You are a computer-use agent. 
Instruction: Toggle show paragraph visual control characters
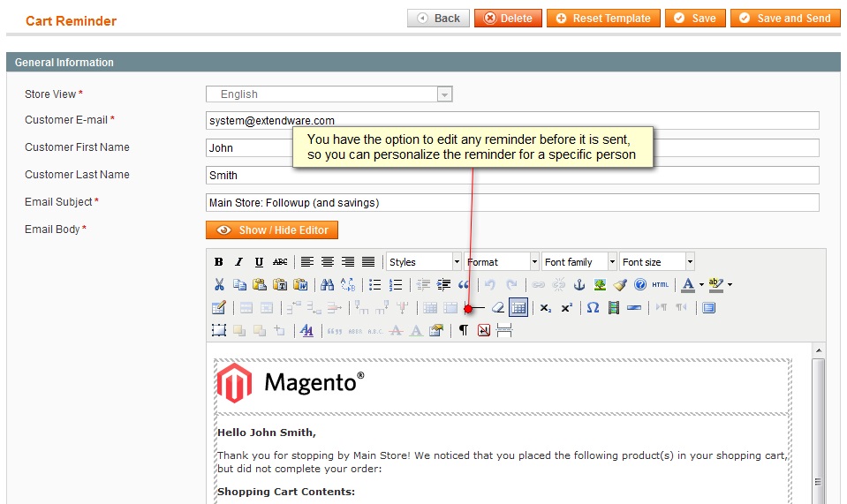463,331
